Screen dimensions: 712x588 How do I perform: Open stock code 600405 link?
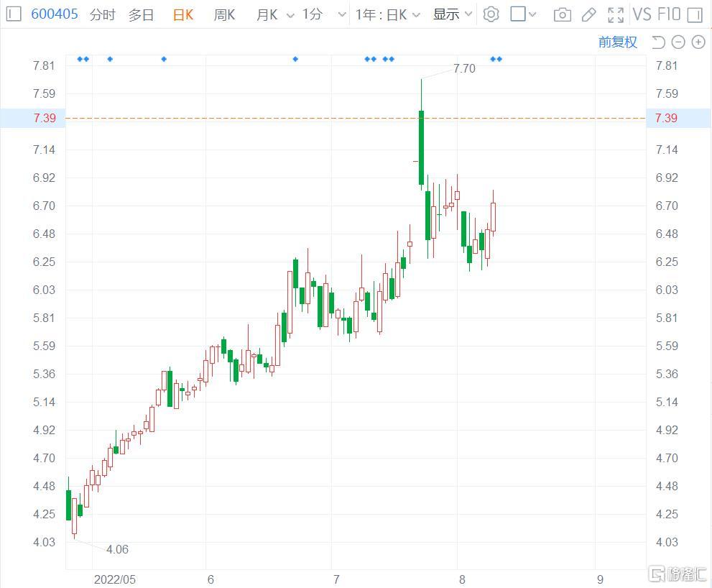click(x=55, y=14)
